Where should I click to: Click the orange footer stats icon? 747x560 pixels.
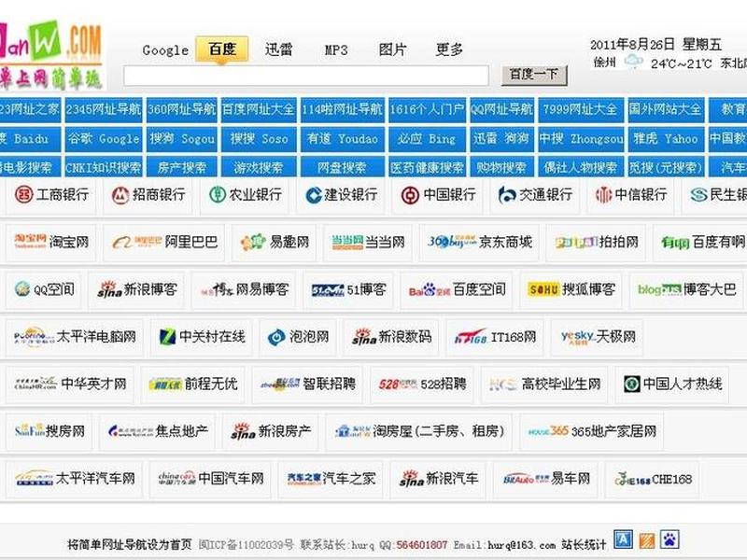click(x=646, y=540)
